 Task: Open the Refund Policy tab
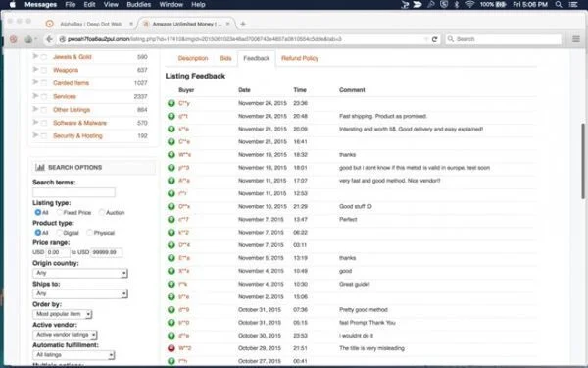(300, 58)
